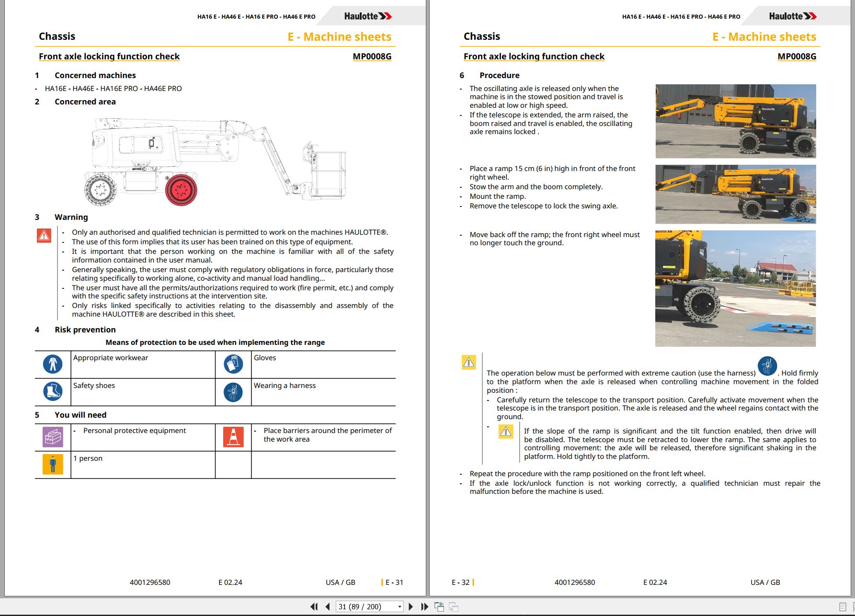The height and width of the screenshot is (616, 855).
Task: Click the middle photo with blue ramp under wheel
Action: tap(735, 194)
